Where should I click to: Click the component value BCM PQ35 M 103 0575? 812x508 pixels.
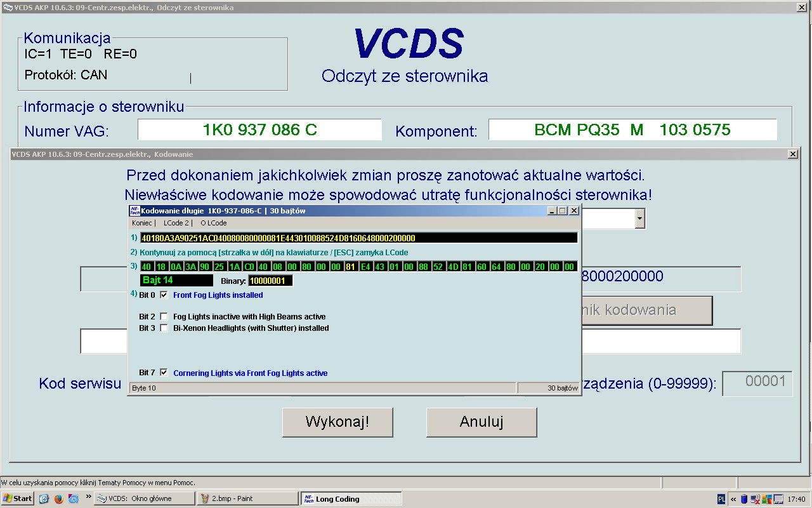tap(632, 130)
